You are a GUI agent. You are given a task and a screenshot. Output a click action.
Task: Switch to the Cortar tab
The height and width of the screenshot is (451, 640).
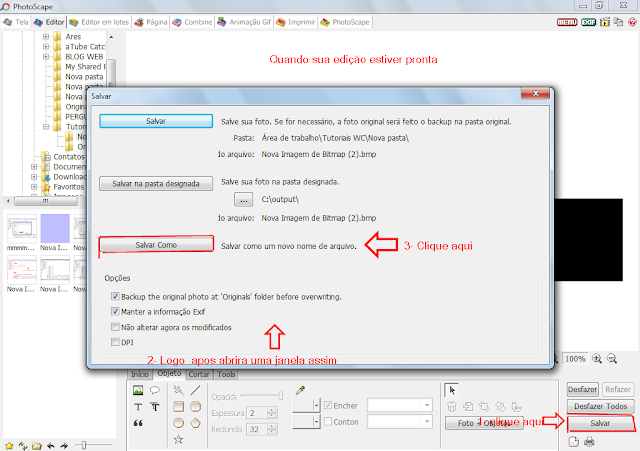pos(199,374)
